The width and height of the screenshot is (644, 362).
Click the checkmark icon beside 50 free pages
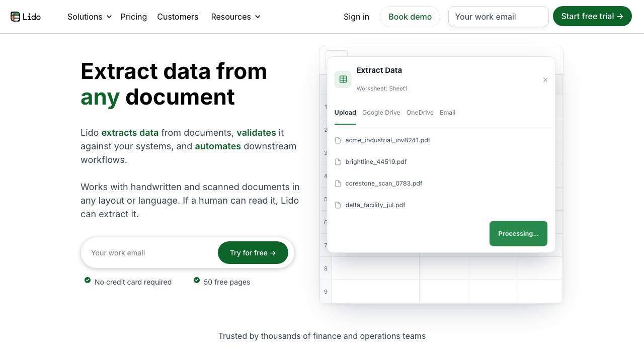pyautogui.click(x=197, y=280)
